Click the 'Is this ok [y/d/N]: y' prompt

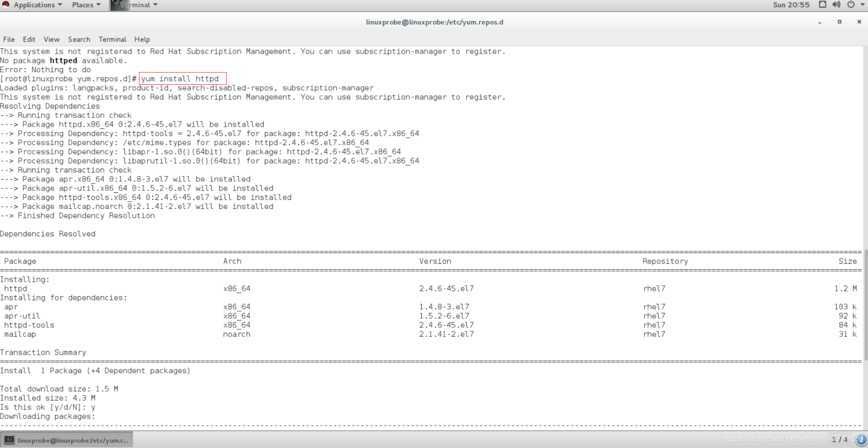pos(48,407)
